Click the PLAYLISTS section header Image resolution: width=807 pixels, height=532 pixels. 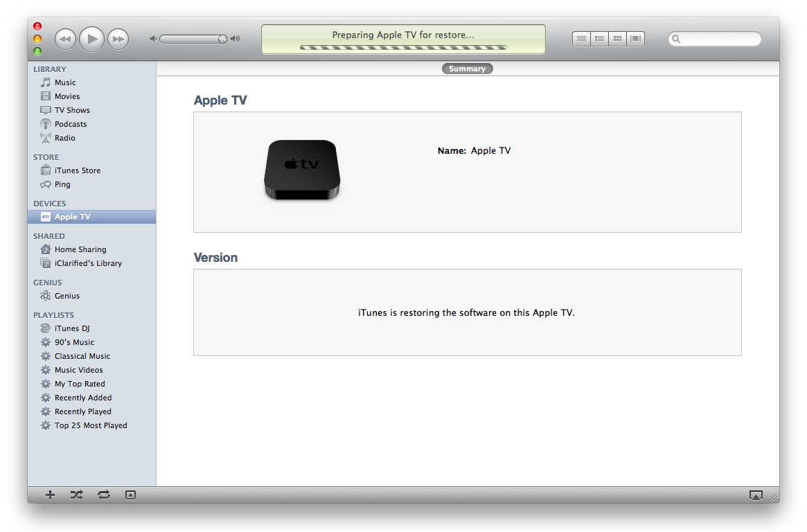(x=53, y=315)
